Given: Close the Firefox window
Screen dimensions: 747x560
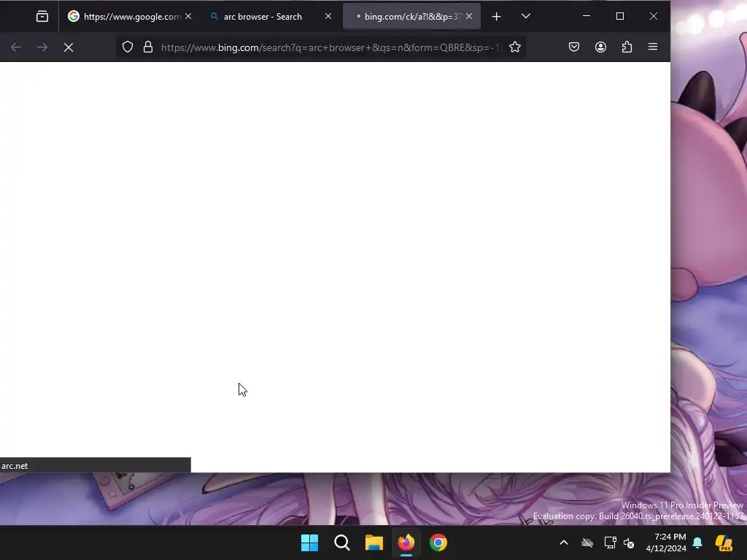Looking at the screenshot, I should (x=654, y=16).
